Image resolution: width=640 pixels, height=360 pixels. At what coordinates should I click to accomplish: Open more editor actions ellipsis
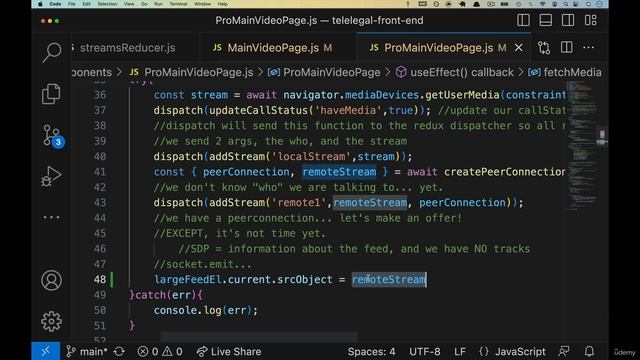588,47
